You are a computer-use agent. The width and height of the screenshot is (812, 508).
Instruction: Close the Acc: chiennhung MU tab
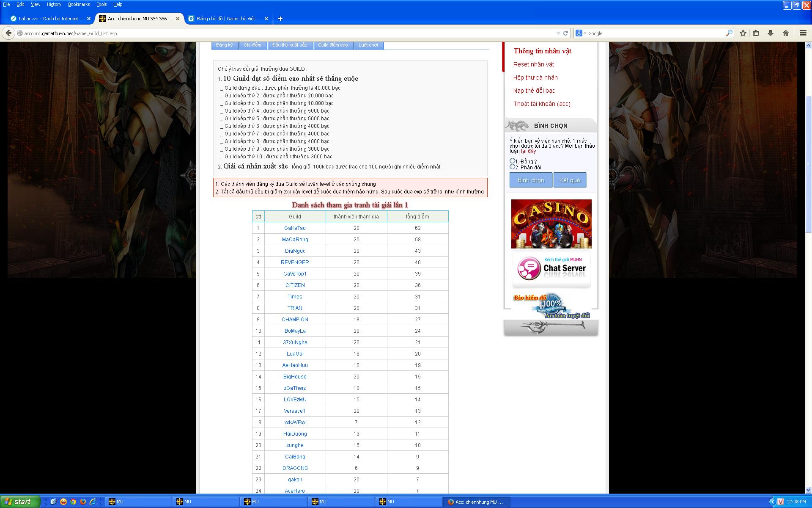pyautogui.click(x=178, y=19)
